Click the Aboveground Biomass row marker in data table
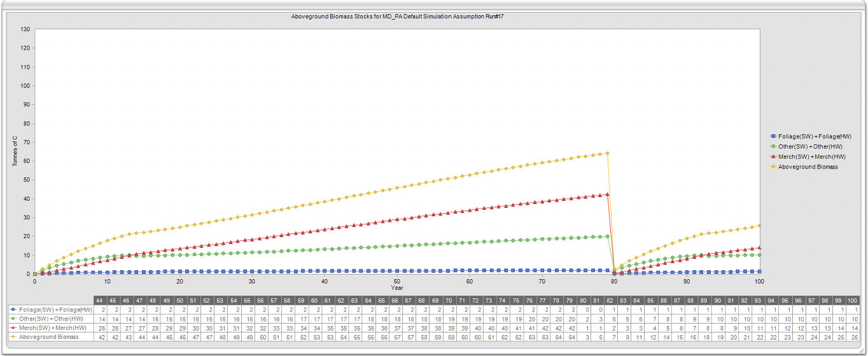 [15, 337]
